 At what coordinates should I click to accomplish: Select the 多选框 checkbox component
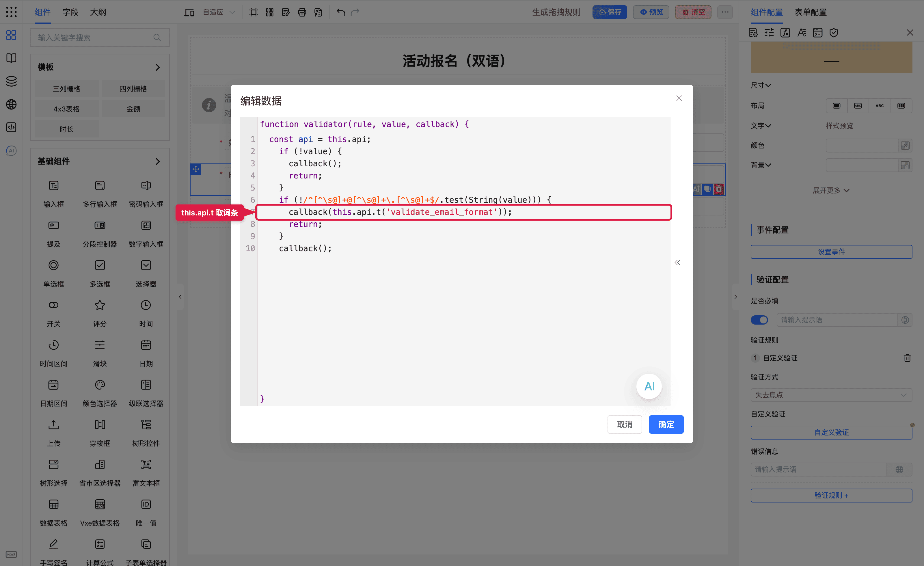(100, 265)
